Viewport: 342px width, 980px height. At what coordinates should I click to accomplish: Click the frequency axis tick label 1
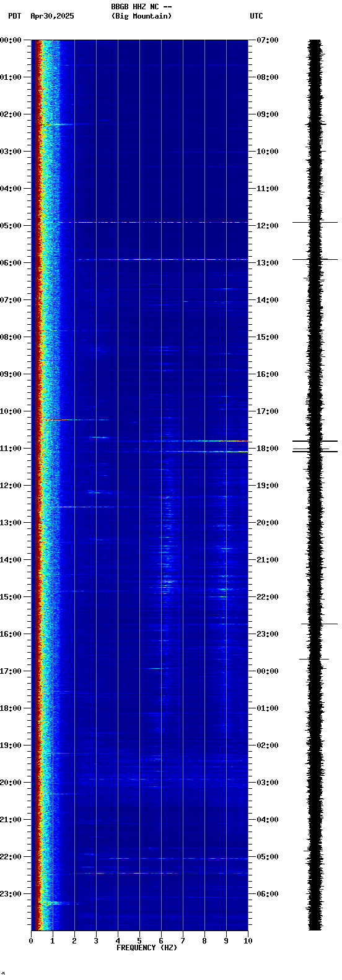click(x=53, y=941)
